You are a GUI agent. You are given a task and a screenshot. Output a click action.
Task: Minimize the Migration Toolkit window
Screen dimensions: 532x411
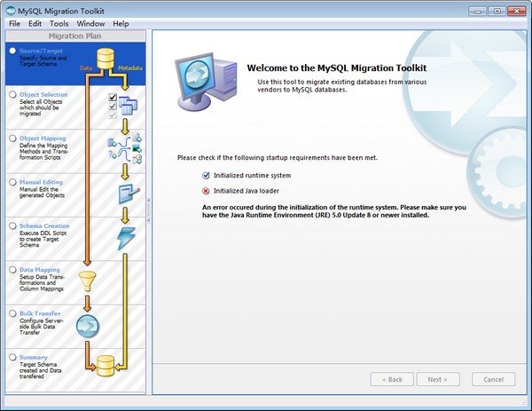478,12
